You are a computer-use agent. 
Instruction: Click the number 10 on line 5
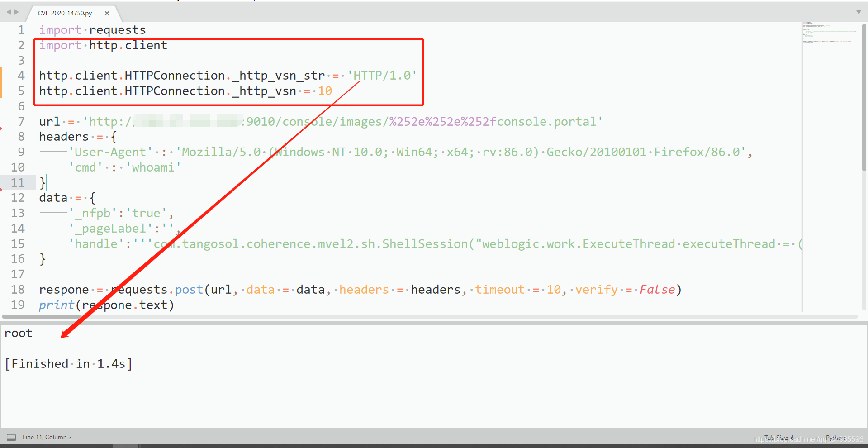[325, 91]
